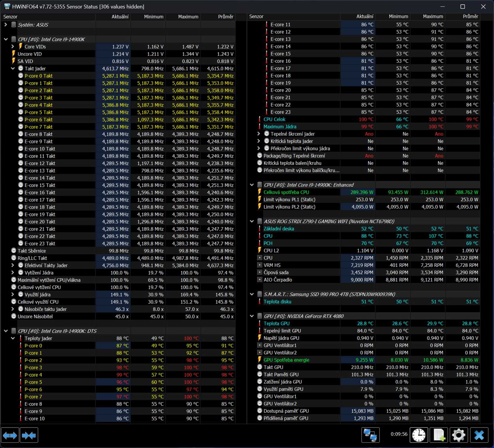Select the Zatížení jádra GPU row

[x=364, y=382]
